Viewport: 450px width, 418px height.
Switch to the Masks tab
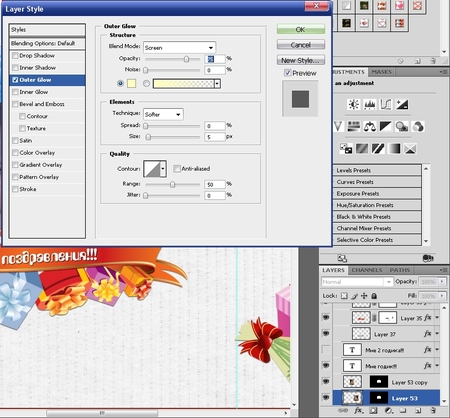[381, 72]
